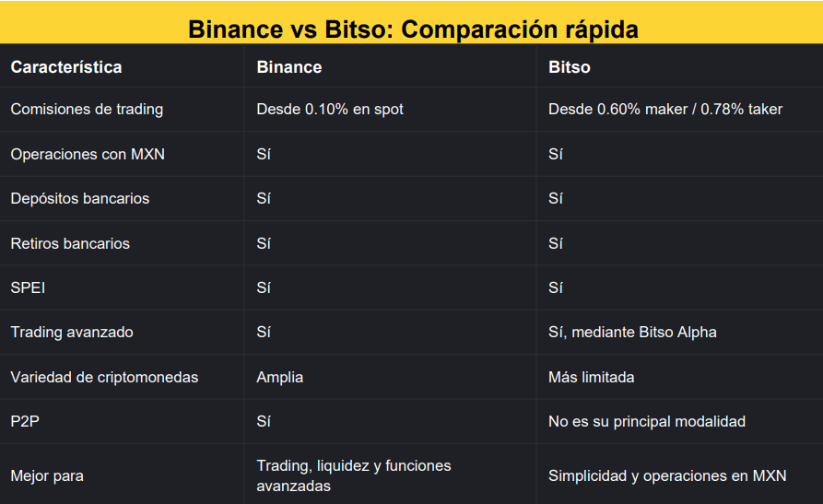Image resolution: width=823 pixels, height=504 pixels.
Task: Click the Trading avanzado row label
Action: (x=72, y=333)
